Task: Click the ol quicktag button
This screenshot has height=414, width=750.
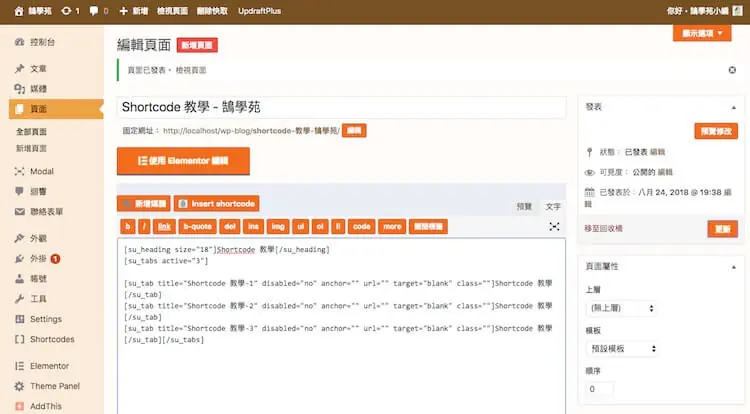Action: [x=320, y=227]
